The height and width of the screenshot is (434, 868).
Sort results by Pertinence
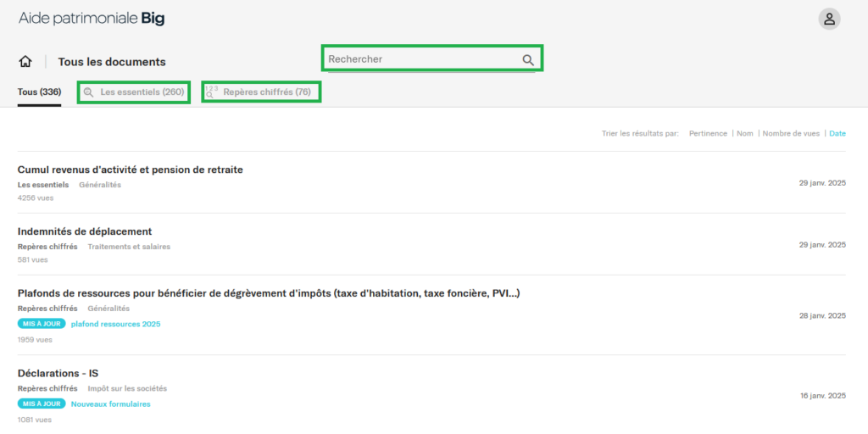click(708, 133)
